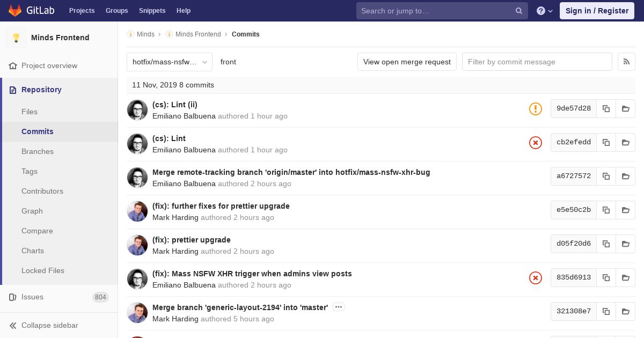Open the Merge remote-tracking branch commit
The width and height of the screenshot is (644, 338).
coord(291,172)
